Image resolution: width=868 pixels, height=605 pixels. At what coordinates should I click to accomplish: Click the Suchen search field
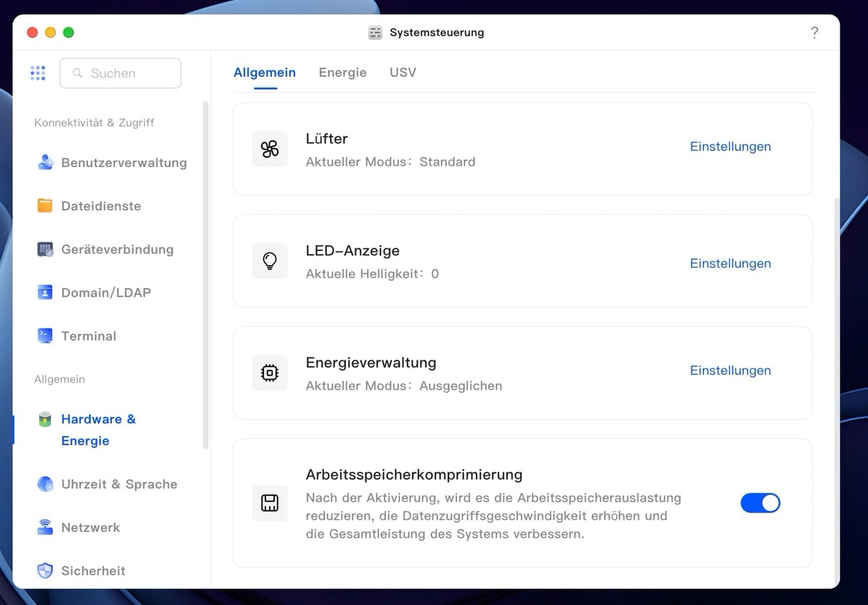pyautogui.click(x=121, y=73)
